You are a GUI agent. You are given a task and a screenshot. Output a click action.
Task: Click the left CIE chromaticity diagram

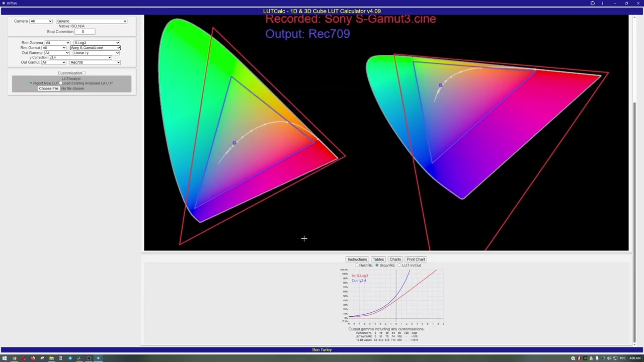252,132
